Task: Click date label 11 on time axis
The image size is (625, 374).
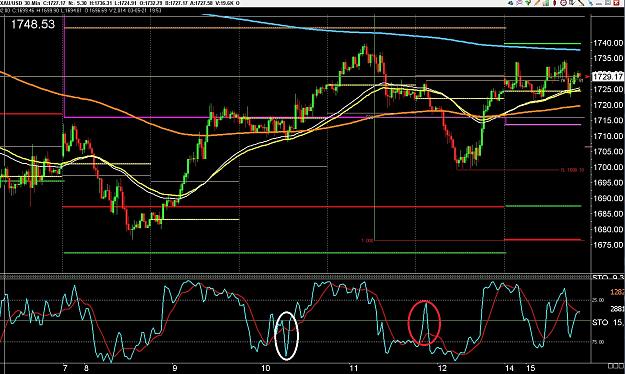Action: (x=354, y=368)
